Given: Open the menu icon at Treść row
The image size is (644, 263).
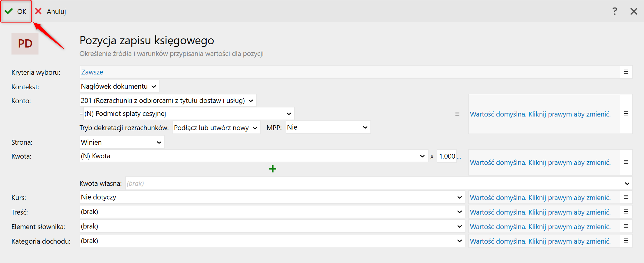Looking at the screenshot, I should (626, 212).
